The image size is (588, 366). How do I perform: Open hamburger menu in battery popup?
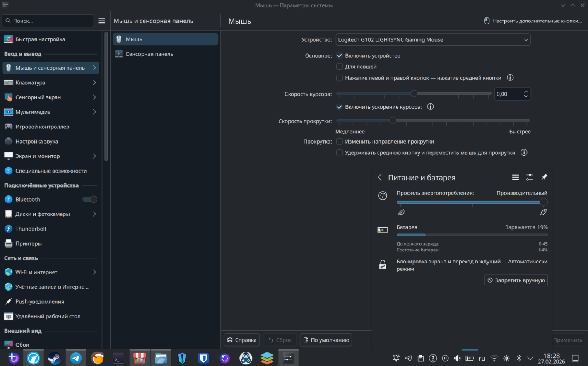coord(515,177)
